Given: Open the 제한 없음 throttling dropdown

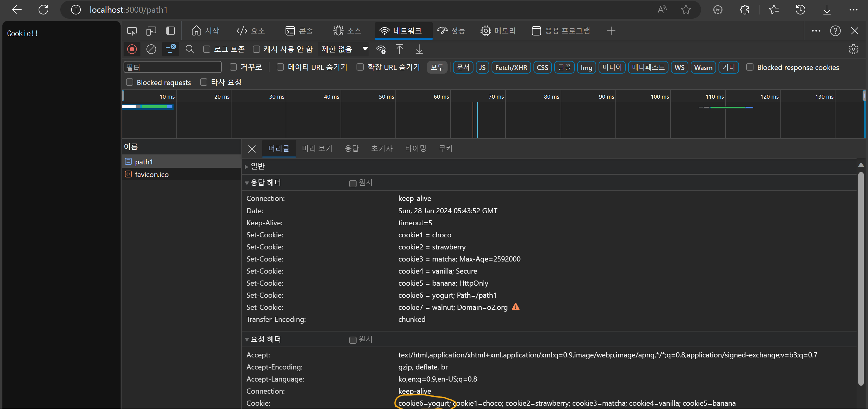Looking at the screenshot, I should (x=344, y=49).
